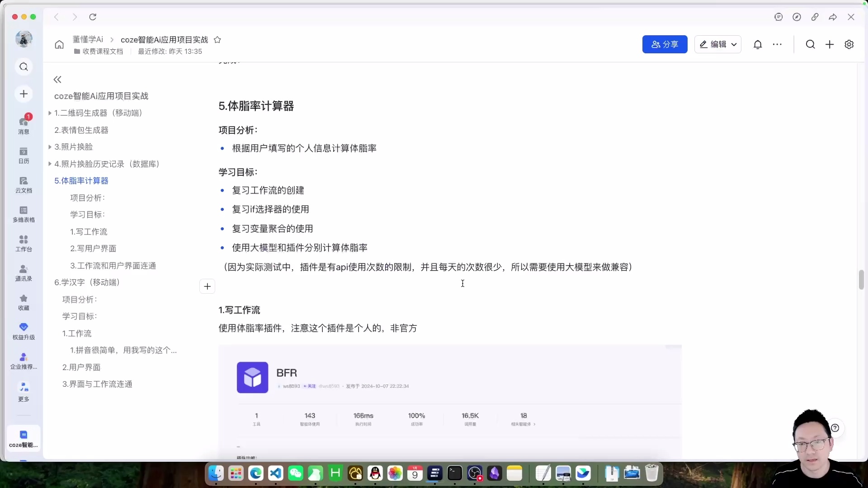Launch WeChat from the Dock
The height and width of the screenshot is (488, 868).
click(296, 473)
